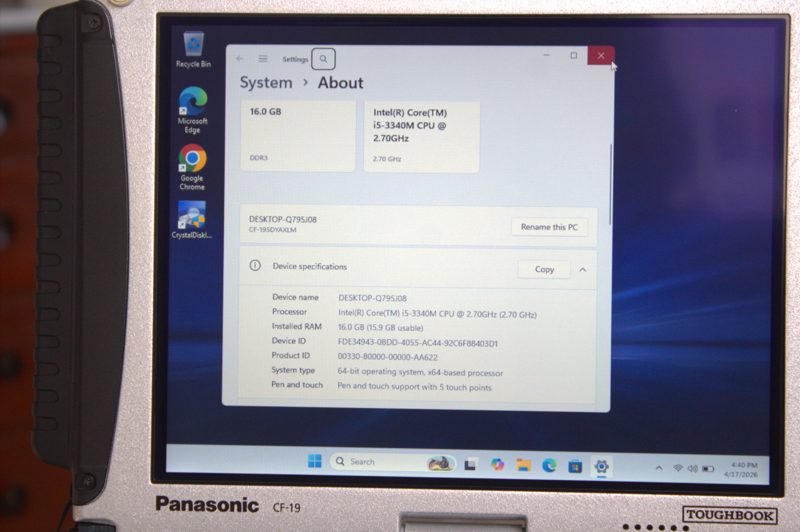Viewport: 800px width, 532px height.
Task: Open the Wi-Fi network tray icon
Action: (x=678, y=468)
